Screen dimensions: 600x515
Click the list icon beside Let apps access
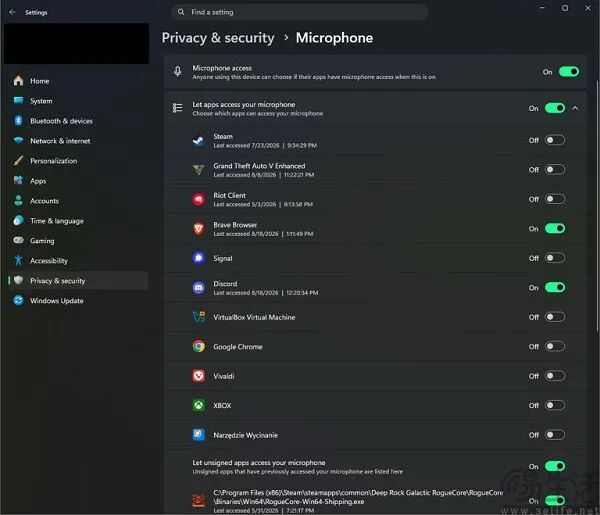pos(178,108)
